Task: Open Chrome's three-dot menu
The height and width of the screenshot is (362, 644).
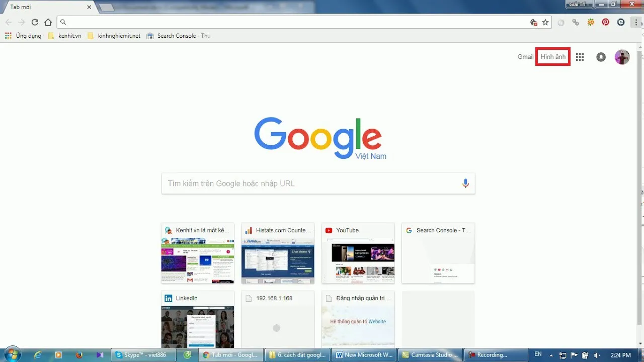Action: [x=636, y=22]
